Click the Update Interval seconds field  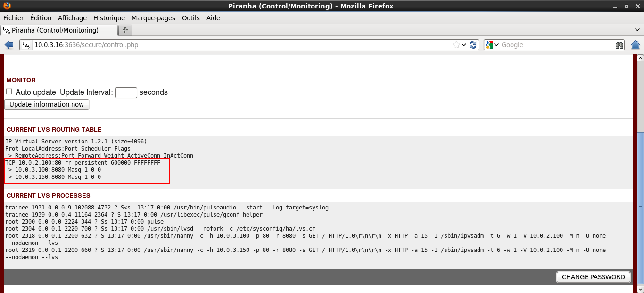pos(126,92)
